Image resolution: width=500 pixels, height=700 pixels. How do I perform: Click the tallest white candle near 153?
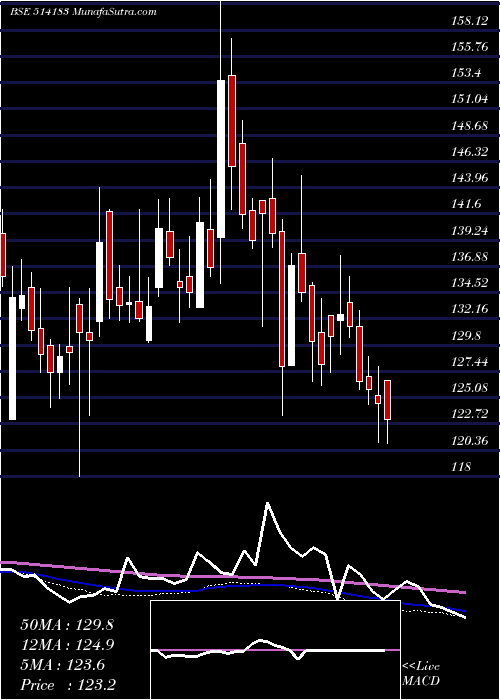pos(221,159)
